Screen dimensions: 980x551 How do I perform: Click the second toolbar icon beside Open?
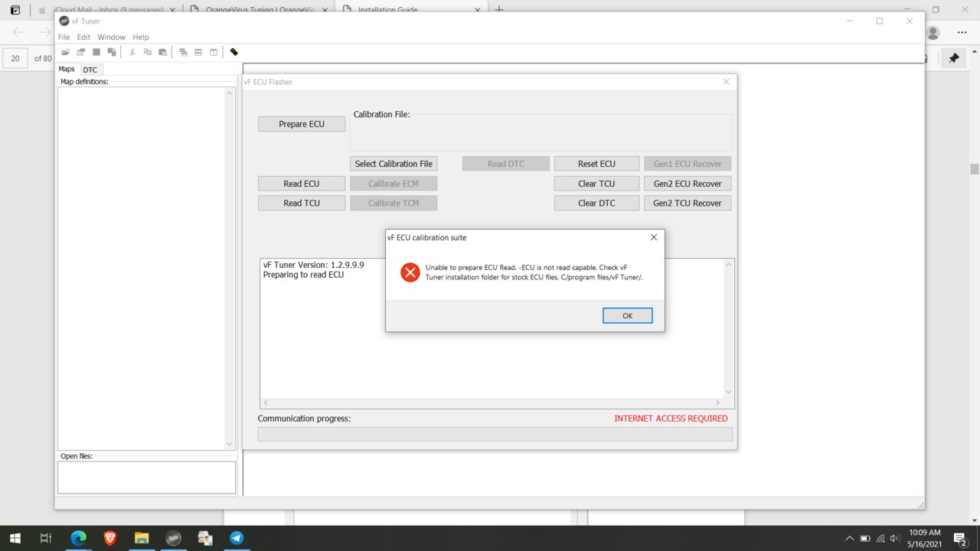click(x=80, y=52)
